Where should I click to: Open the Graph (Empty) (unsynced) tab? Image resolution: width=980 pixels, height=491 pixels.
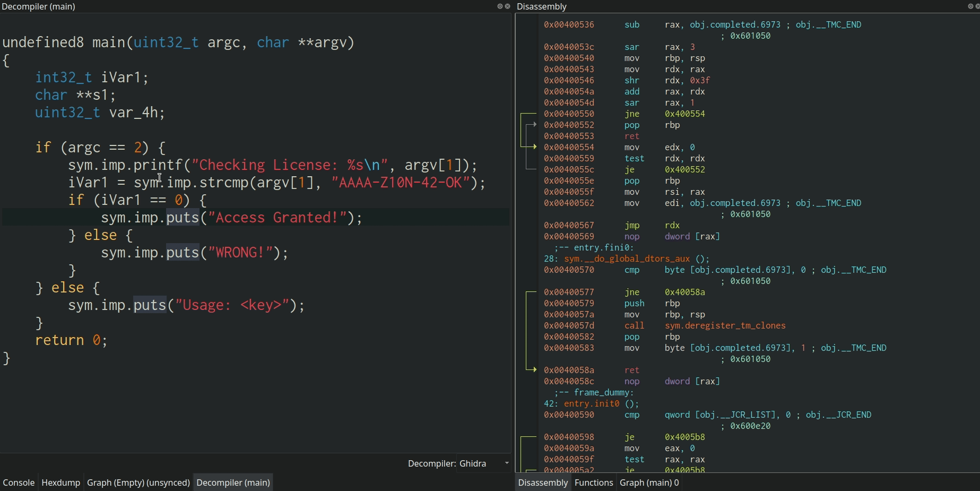coord(138,483)
